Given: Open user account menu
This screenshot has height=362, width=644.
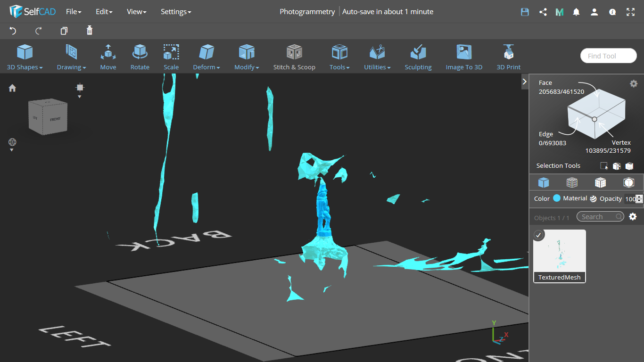Looking at the screenshot, I should 594,12.
